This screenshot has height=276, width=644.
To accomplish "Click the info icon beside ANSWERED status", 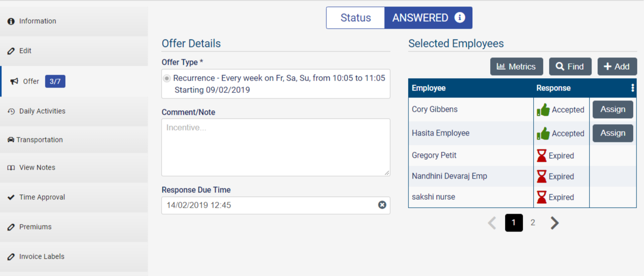I will tap(460, 18).
